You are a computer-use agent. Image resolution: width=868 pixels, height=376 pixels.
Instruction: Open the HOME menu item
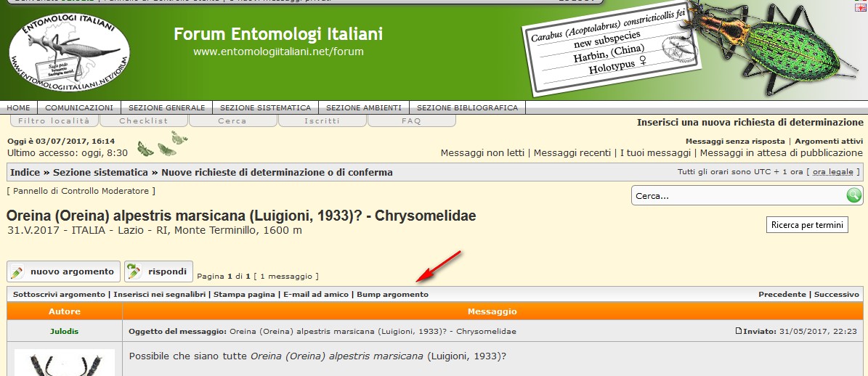pyautogui.click(x=19, y=107)
